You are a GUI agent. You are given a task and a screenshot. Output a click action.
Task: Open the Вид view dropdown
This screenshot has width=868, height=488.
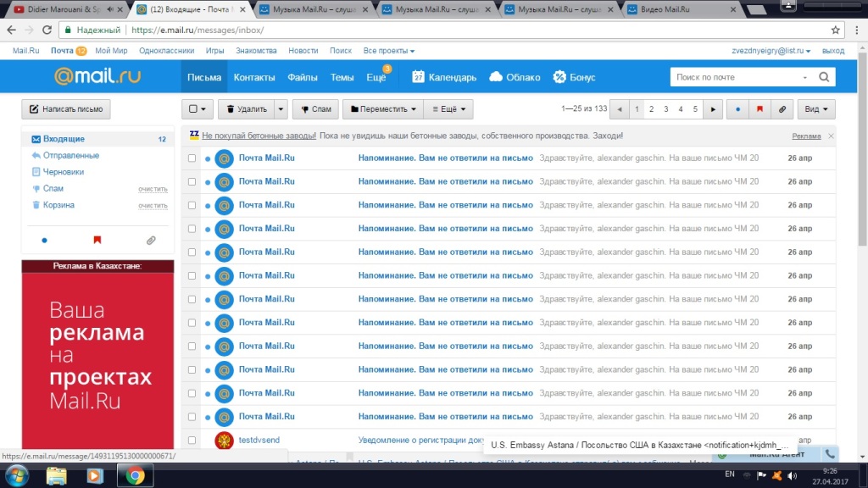point(816,109)
